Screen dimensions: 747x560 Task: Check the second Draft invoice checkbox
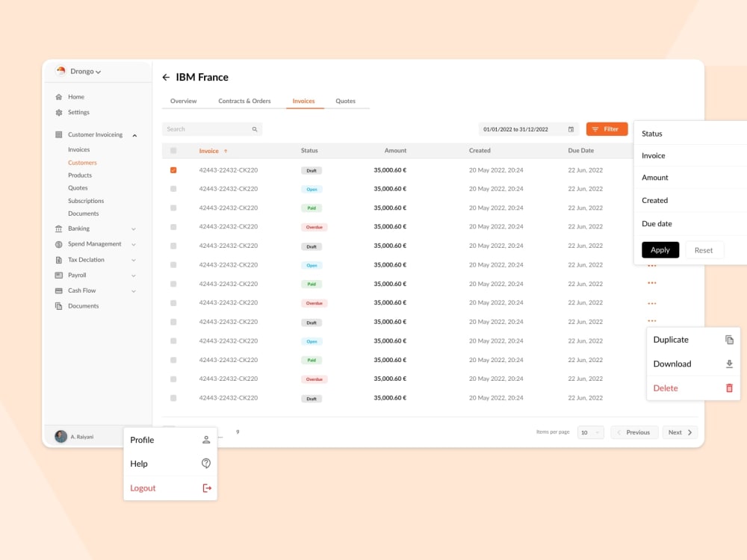pos(173,246)
